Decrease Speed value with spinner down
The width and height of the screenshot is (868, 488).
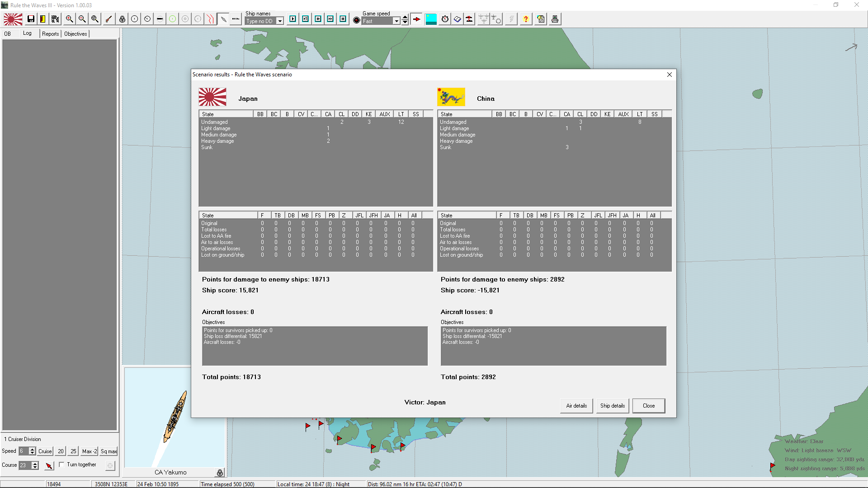point(32,453)
